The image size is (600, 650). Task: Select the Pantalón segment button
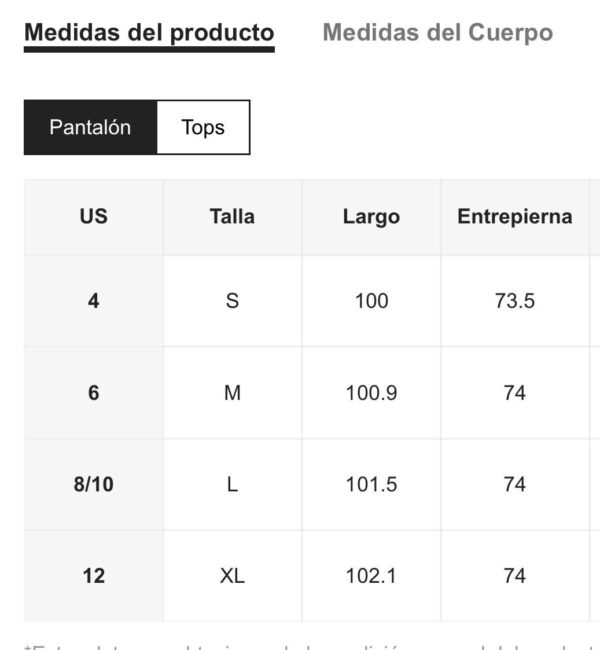[x=90, y=127]
